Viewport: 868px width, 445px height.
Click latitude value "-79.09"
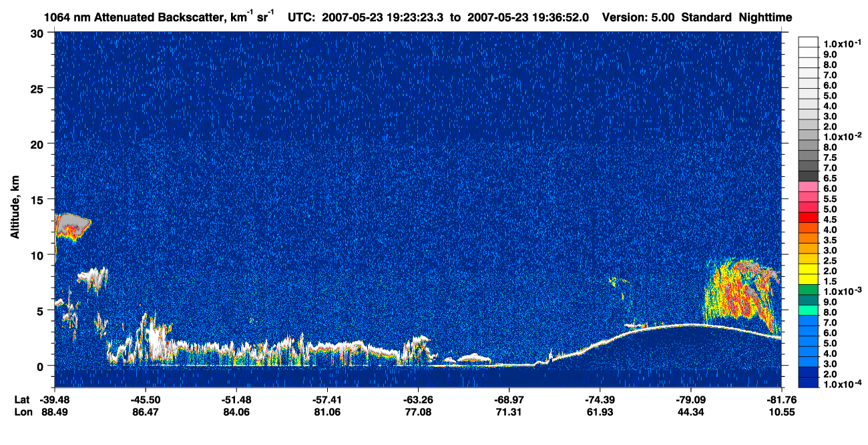(691, 399)
